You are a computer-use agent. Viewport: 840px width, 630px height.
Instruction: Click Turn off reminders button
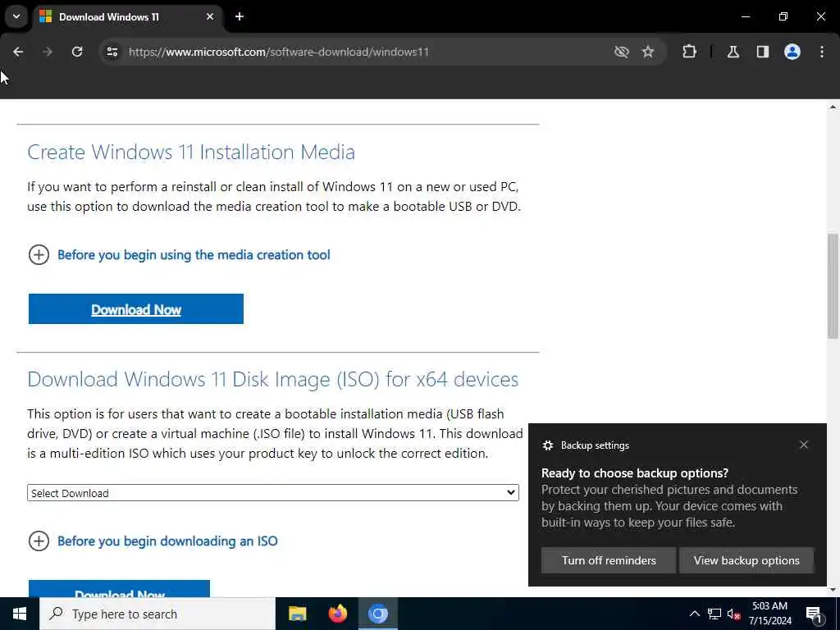point(609,560)
